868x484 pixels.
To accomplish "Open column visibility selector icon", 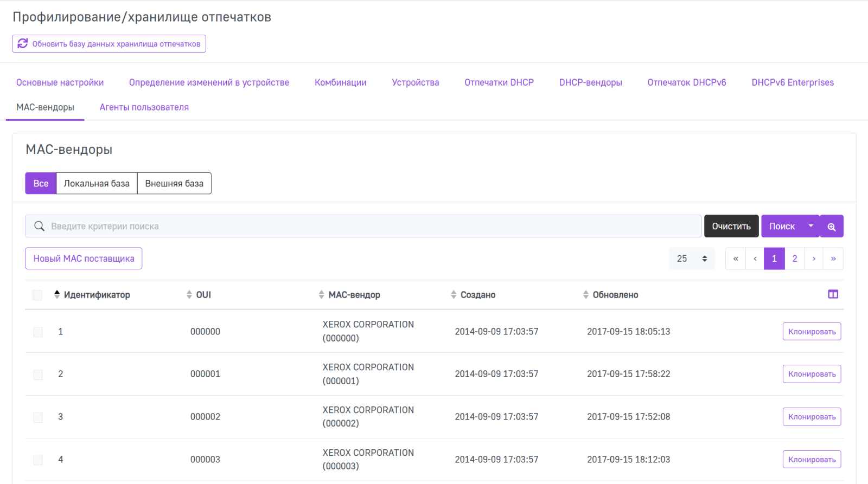I will coord(833,294).
